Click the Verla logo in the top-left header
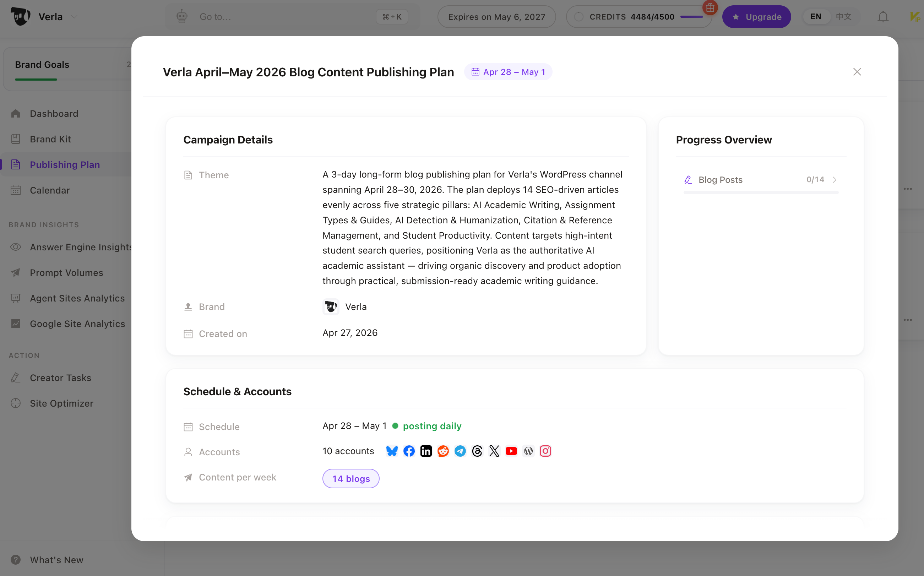Viewport: 924px width, 576px height. pyautogui.click(x=20, y=16)
